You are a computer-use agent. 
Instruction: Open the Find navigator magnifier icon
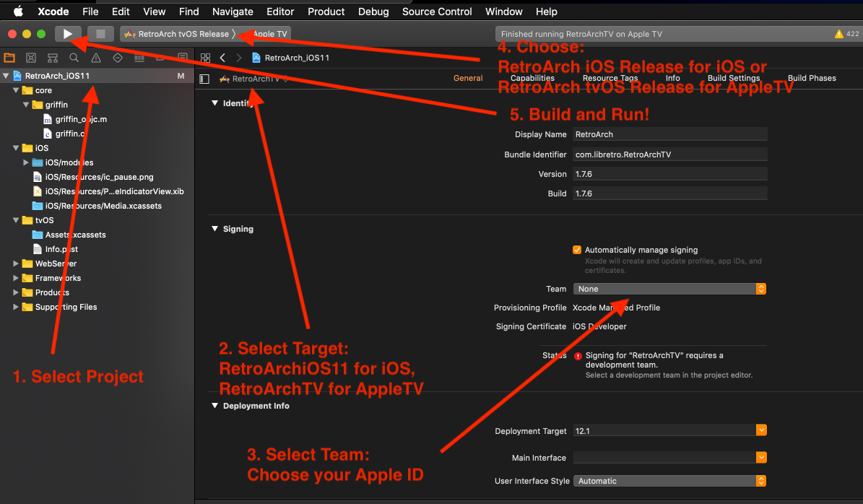coord(74,58)
